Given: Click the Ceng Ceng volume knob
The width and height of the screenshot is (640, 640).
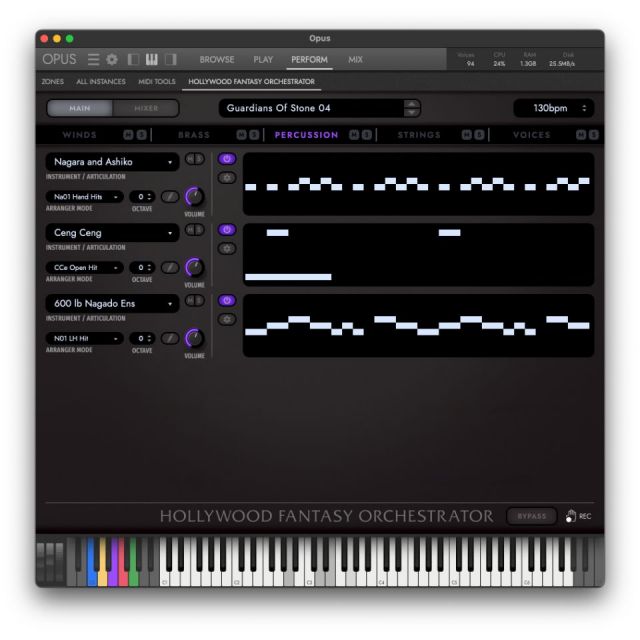Looking at the screenshot, I should [x=194, y=268].
